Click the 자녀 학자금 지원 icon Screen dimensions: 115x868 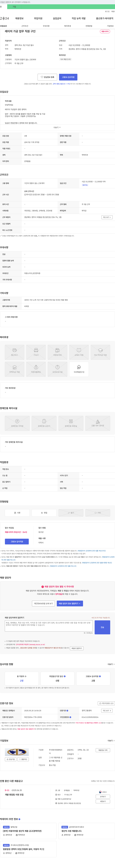(x=101, y=352)
